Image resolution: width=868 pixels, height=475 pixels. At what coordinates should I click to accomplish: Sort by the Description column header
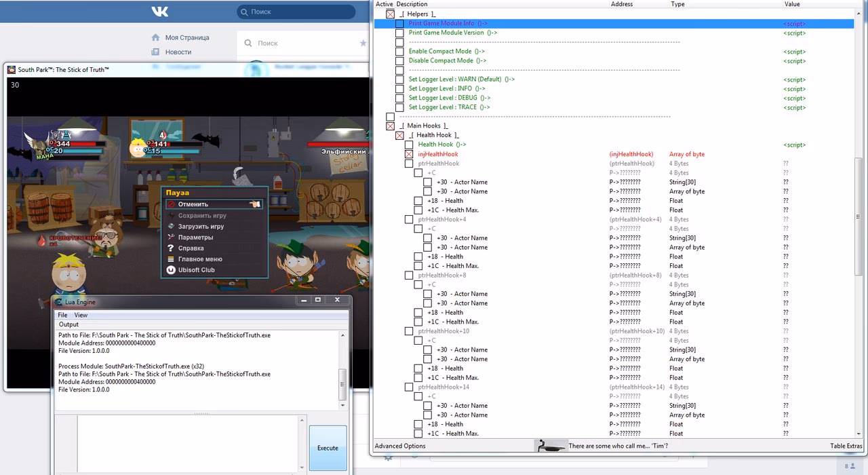[x=412, y=4]
